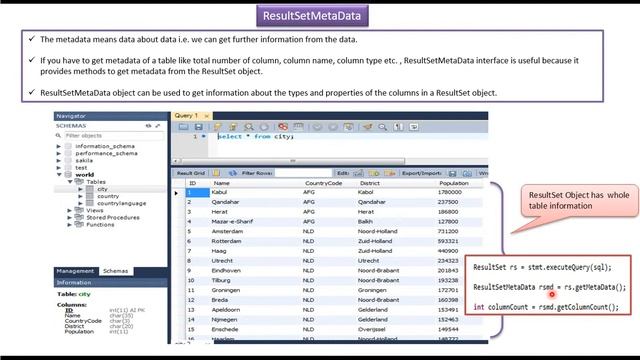
Task: Click the city table icon in tree
Action: coord(90,189)
